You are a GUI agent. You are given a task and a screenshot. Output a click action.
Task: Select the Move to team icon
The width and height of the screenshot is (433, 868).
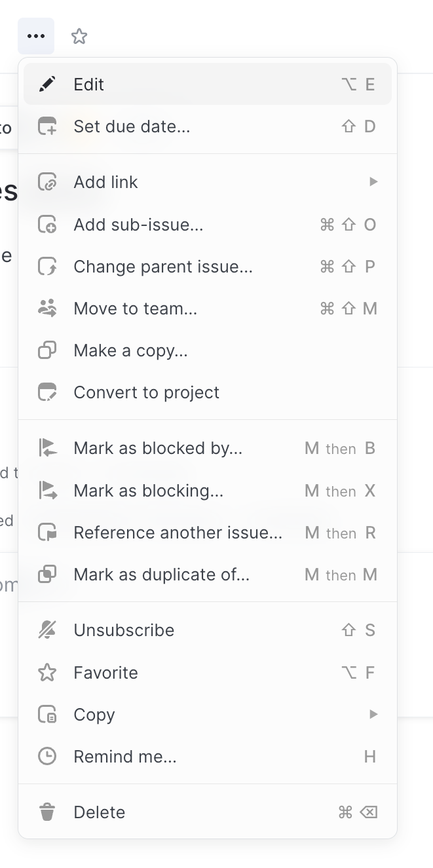[47, 308]
